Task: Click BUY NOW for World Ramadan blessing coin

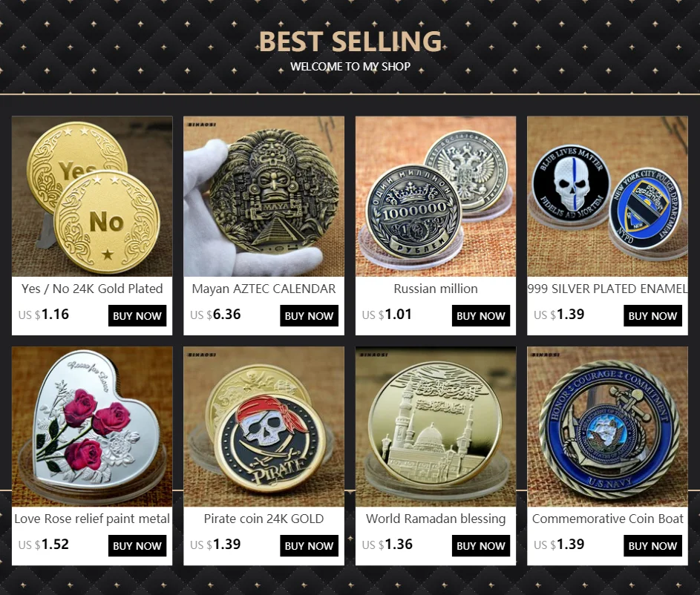Action: [x=481, y=545]
